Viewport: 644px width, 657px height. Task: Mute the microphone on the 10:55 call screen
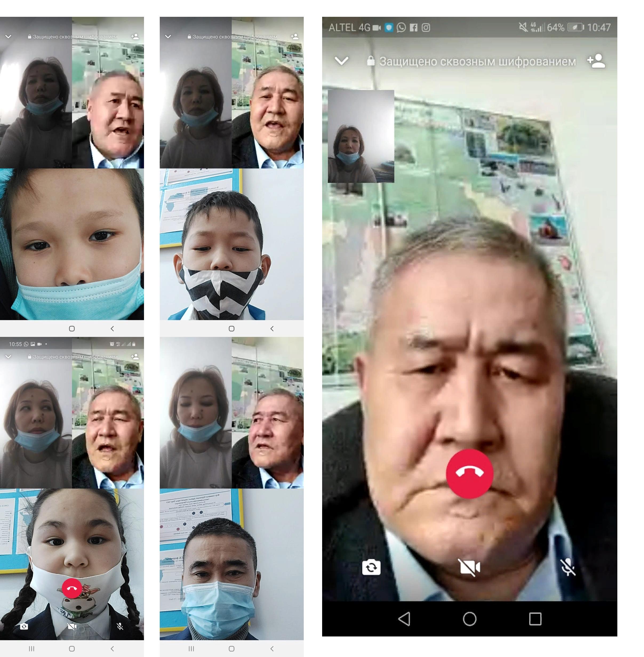pos(120,626)
